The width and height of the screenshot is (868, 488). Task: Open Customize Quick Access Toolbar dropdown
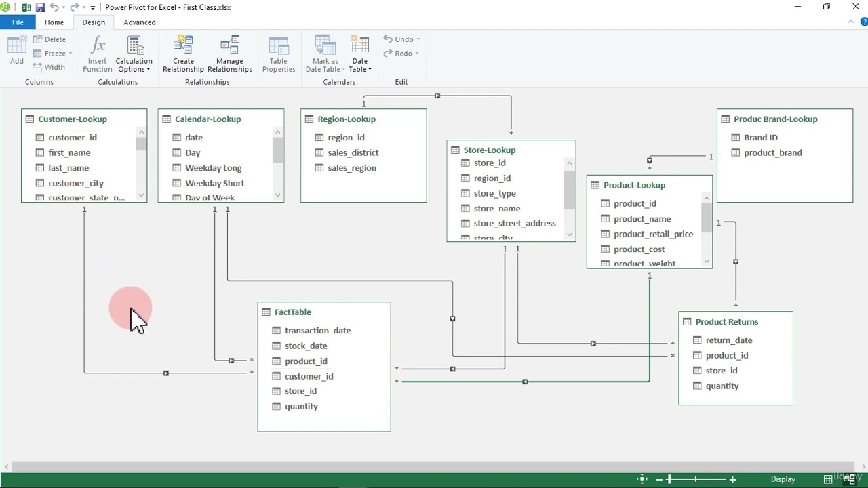coord(93,8)
